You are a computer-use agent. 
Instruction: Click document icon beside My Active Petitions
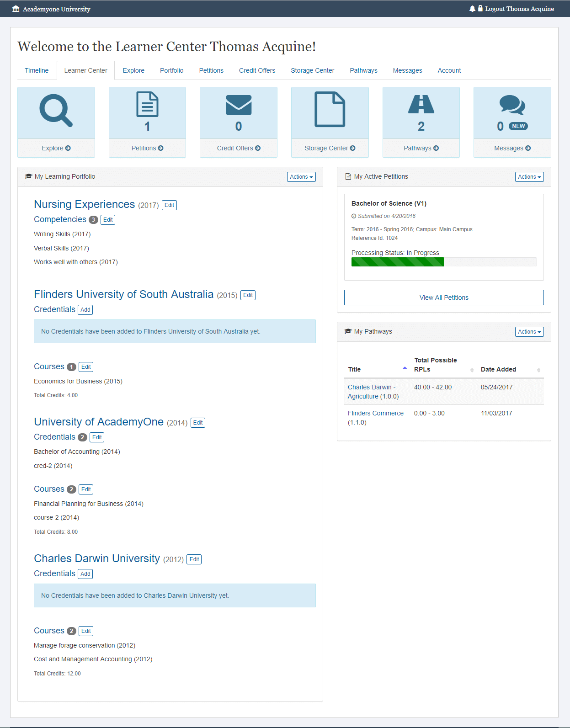pos(348,176)
